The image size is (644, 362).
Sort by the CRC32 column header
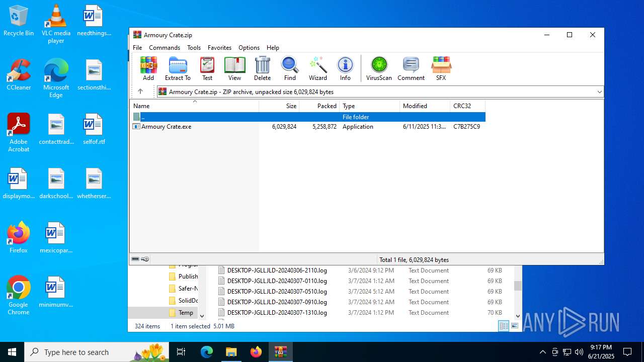(468, 106)
